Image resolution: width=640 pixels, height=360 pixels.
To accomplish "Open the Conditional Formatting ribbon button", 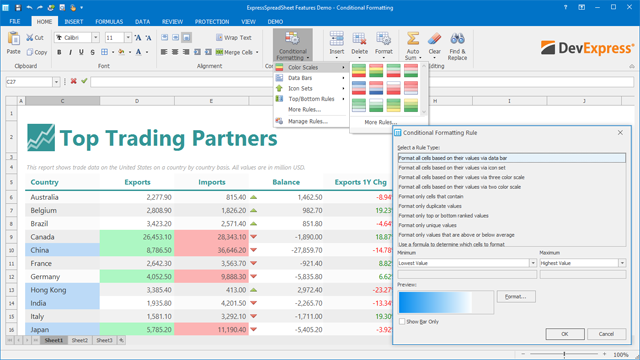I will point(293,45).
